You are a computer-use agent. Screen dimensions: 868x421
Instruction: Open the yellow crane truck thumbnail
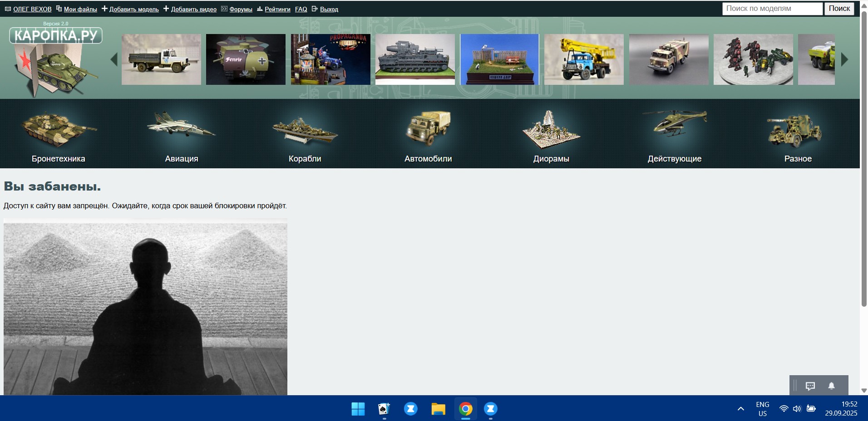pyautogui.click(x=584, y=59)
